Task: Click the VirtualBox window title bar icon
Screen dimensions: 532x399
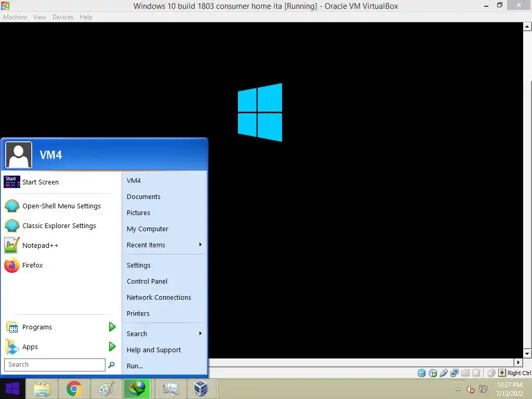Action: 5,5
